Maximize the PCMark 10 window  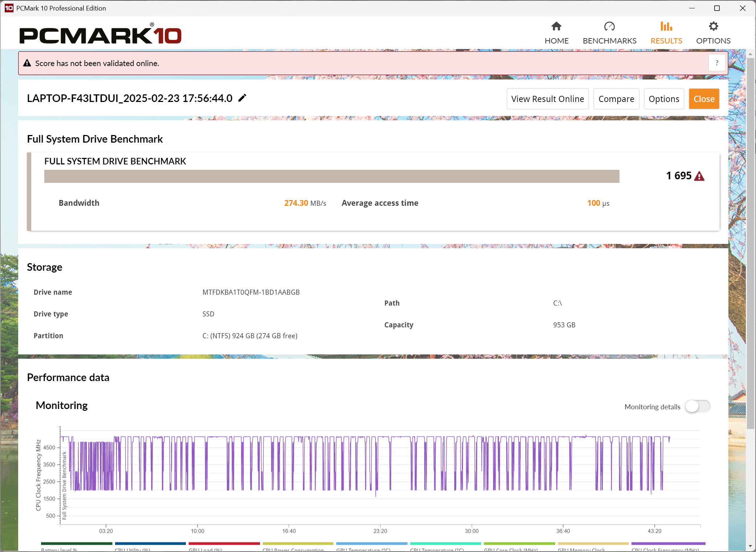pyautogui.click(x=717, y=8)
